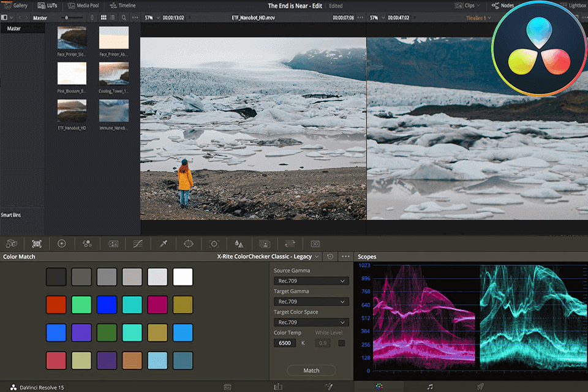Click the White Level 0.9 value field
This screenshot has width=588, height=392.
tap(323, 343)
